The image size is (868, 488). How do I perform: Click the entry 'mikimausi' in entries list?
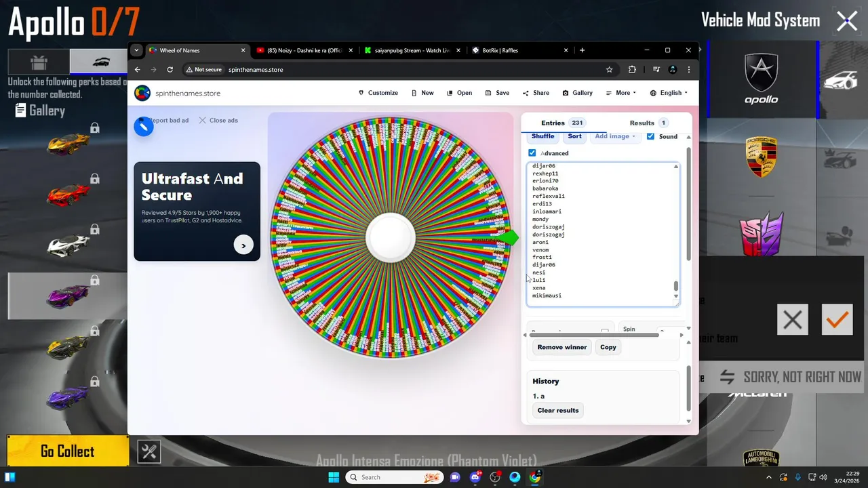pos(547,296)
